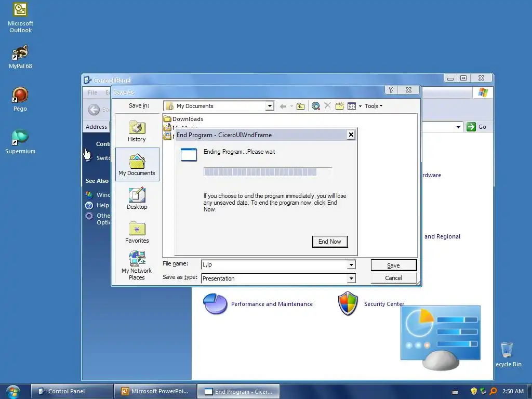The height and width of the screenshot is (399, 532).
Task: Open the Security Center link
Action: [x=384, y=304]
